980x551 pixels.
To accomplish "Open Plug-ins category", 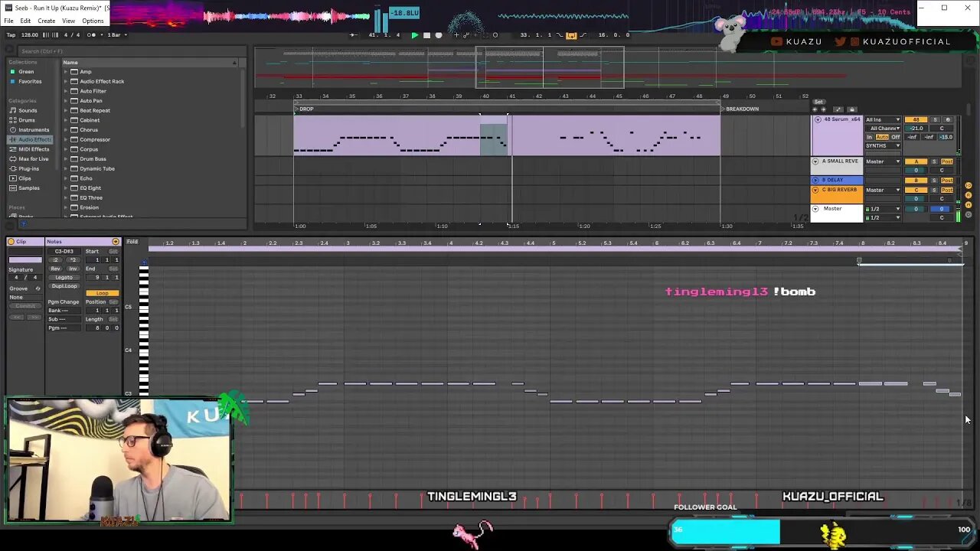I will coord(28,168).
